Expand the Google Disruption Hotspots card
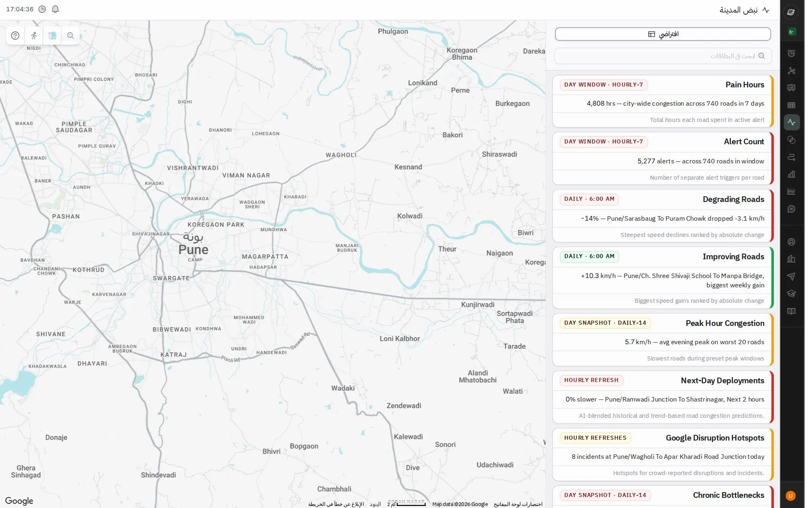 coord(663,454)
